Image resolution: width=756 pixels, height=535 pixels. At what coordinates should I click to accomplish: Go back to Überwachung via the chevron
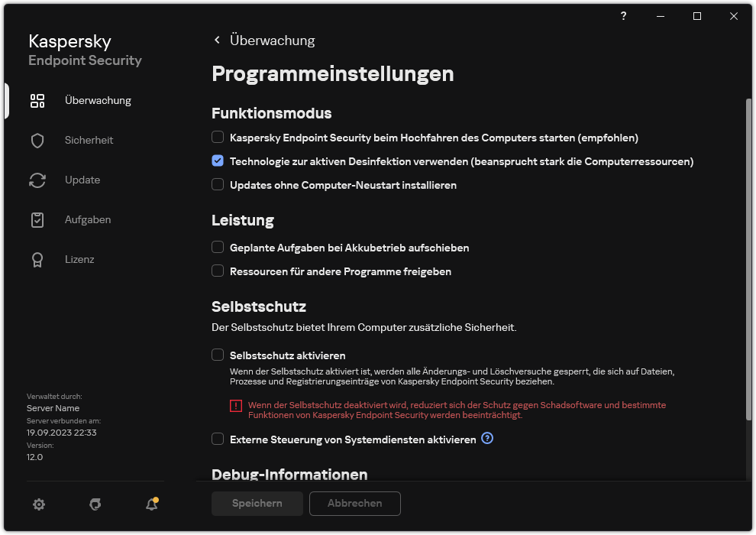click(x=217, y=40)
